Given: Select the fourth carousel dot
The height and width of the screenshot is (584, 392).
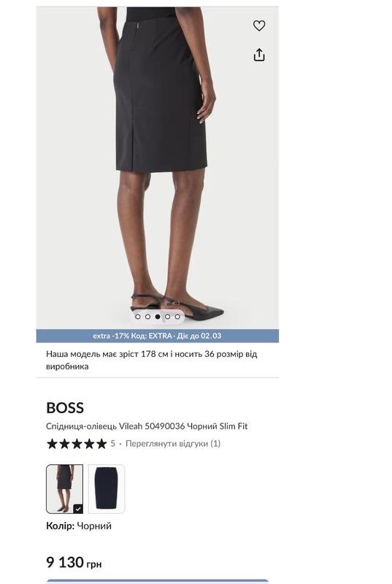Looking at the screenshot, I should (167, 317).
